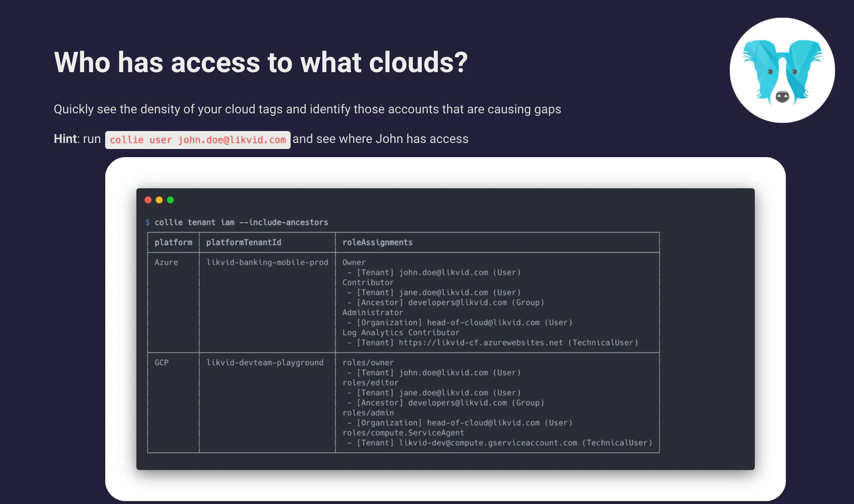This screenshot has height=504, width=854.
Task: Click the 'Who has access to what clouds?' heading
Action: coord(261,63)
